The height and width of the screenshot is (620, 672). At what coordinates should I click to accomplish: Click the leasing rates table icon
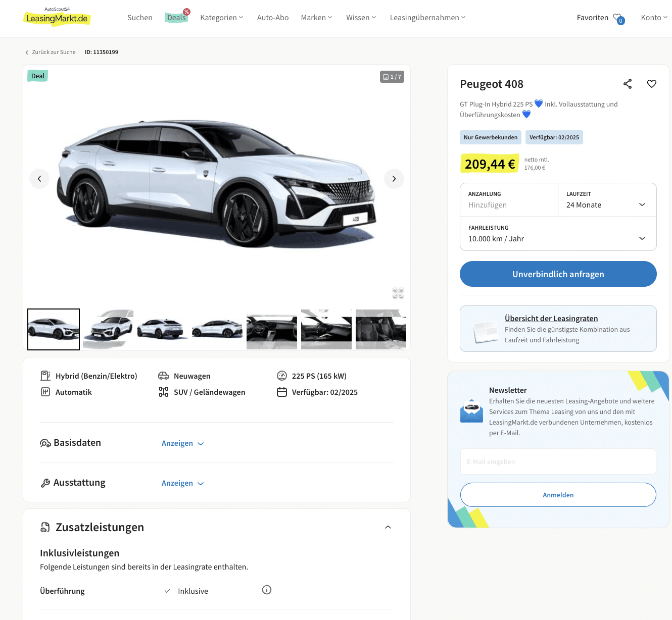(x=486, y=331)
